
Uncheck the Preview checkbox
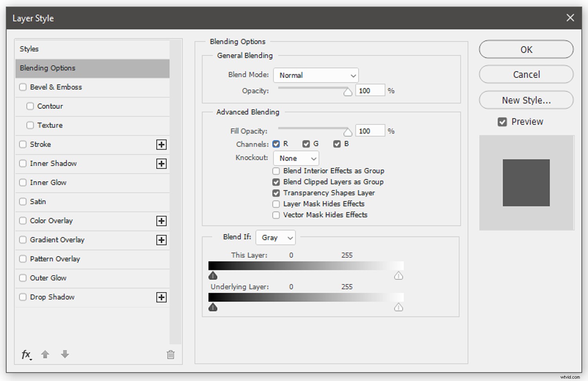point(502,122)
